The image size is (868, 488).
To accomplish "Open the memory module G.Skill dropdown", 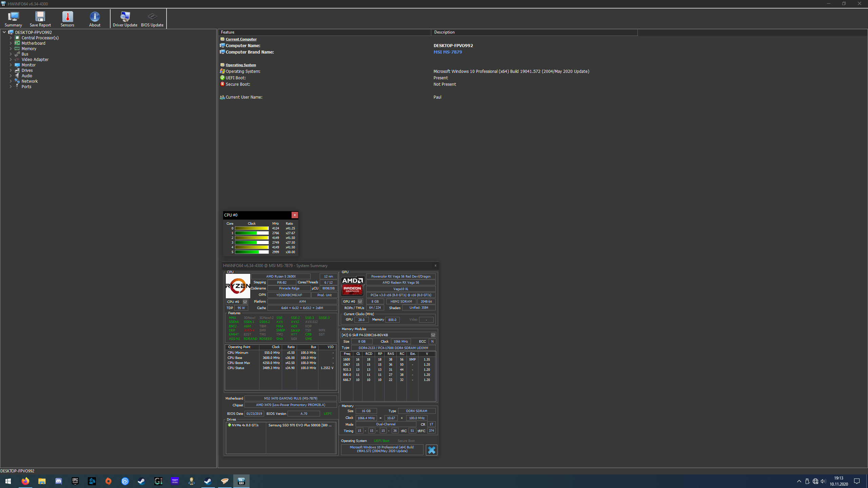I will click(433, 335).
